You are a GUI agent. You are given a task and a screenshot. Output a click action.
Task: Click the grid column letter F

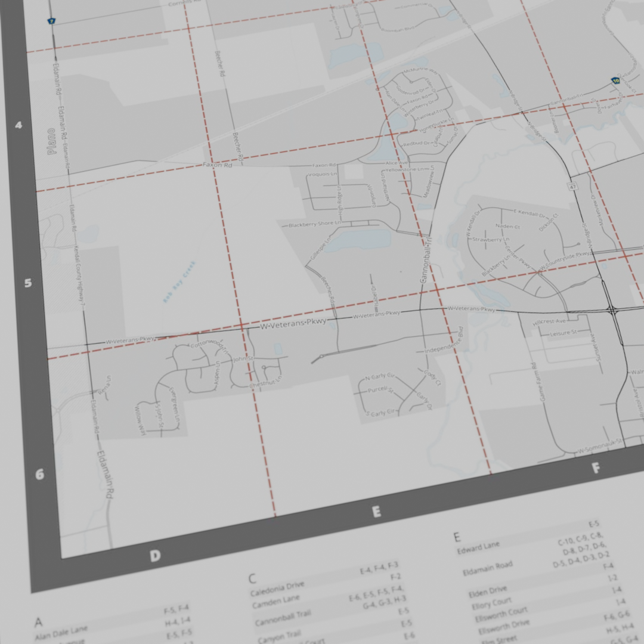tap(595, 469)
